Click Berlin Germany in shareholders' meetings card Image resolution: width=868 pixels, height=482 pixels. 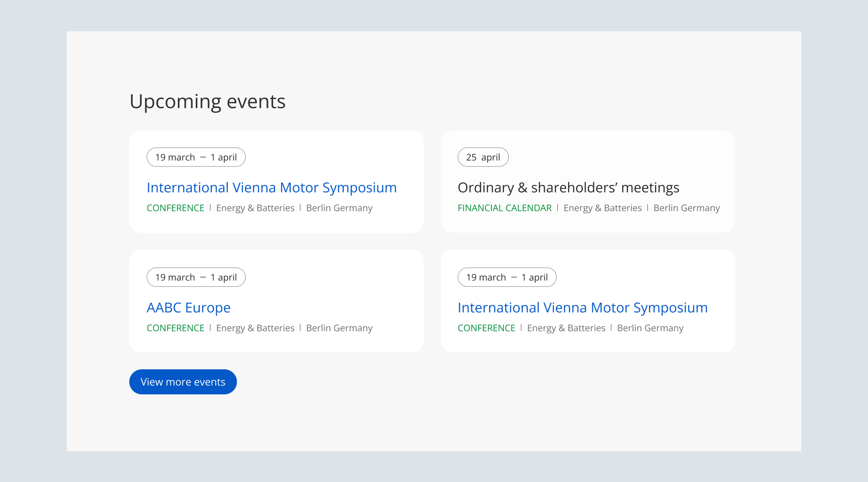pos(687,208)
